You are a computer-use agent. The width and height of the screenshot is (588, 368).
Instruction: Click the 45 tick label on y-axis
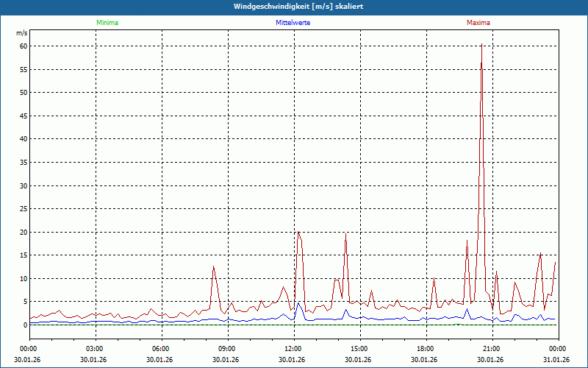[23, 116]
